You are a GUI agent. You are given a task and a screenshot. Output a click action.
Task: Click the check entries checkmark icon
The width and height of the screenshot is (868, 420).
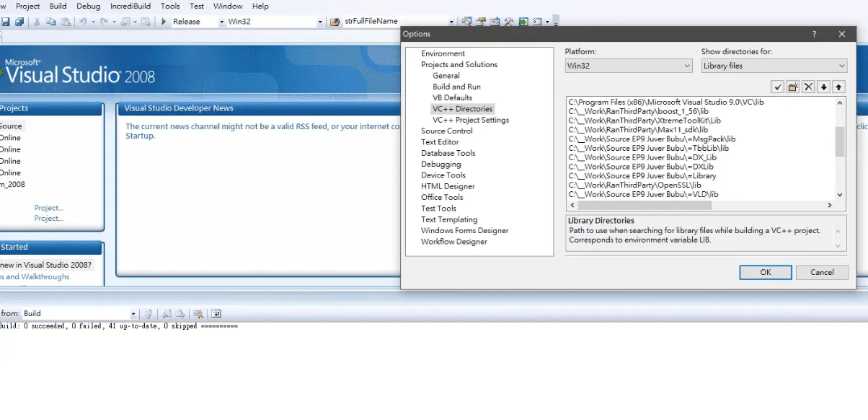click(x=777, y=87)
